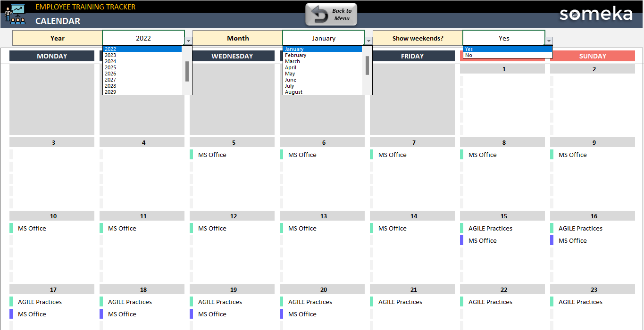Click the teal AGILE Practices marker on January 22
The width and height of the screenshot is (644, 330).
463,302
